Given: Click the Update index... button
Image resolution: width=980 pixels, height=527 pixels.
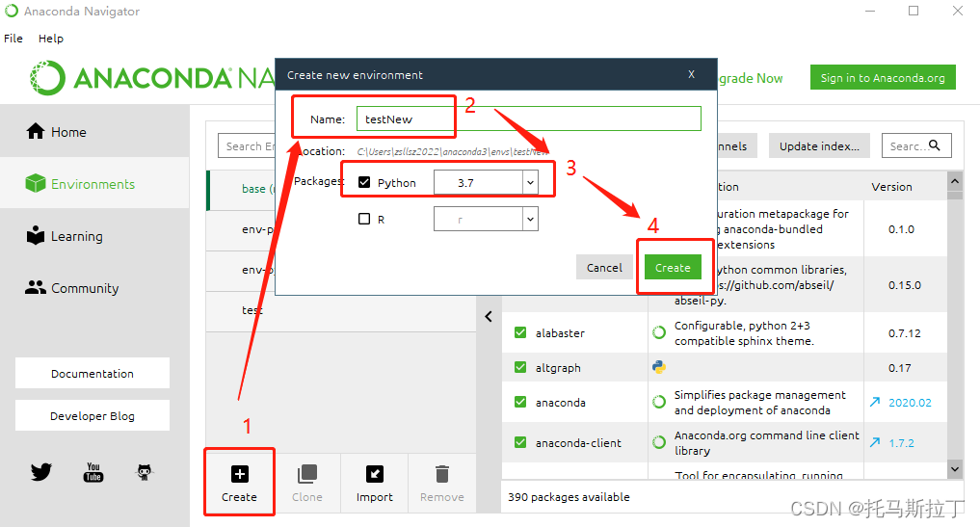Looking at the screenshot, I should [819, 145].
